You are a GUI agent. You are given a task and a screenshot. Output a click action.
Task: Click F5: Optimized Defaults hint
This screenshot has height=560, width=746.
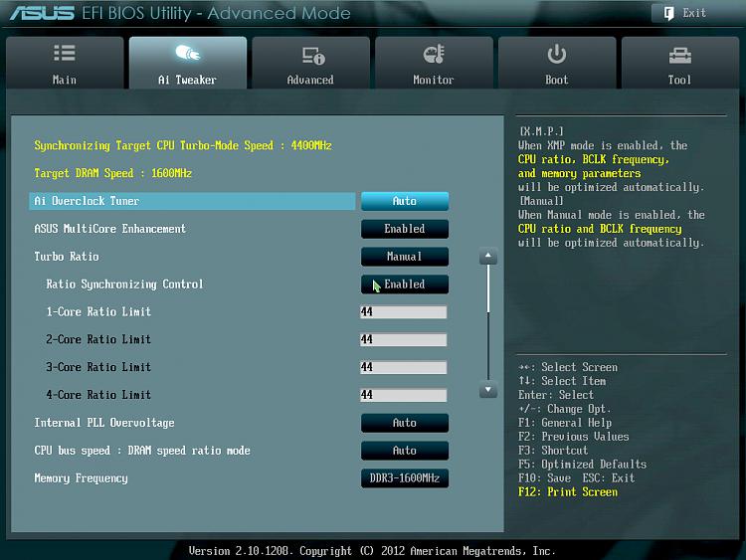(583, 464)
